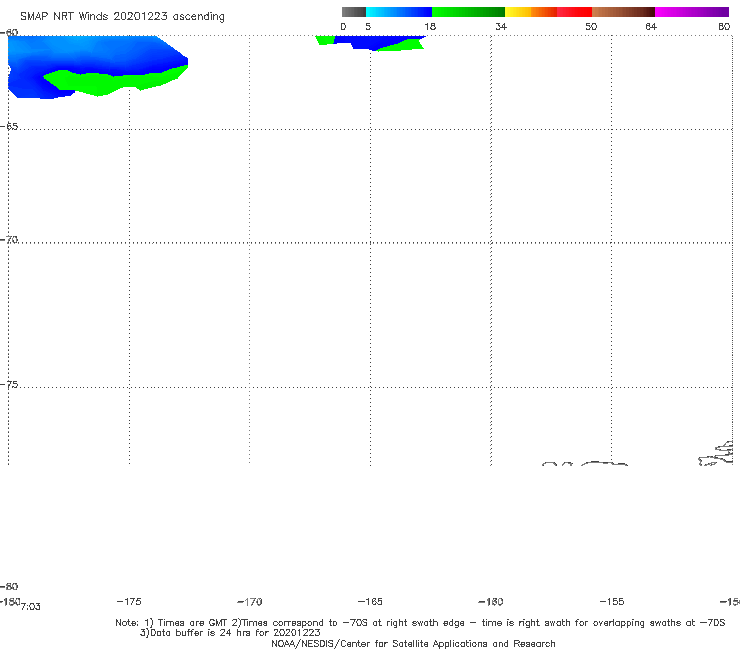Click the large blue wind region in the left swath
The image size is (740, 650).
click(94, 54)
